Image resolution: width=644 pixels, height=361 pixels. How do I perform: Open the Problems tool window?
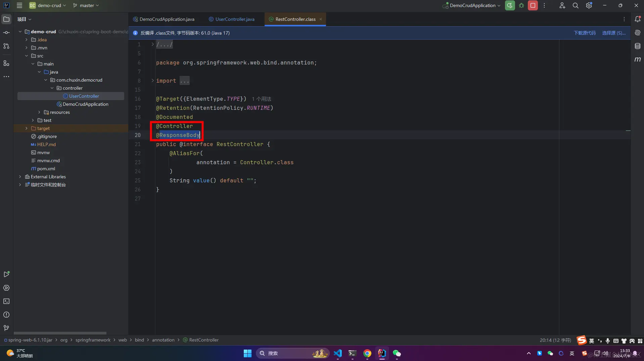point(6,315)
